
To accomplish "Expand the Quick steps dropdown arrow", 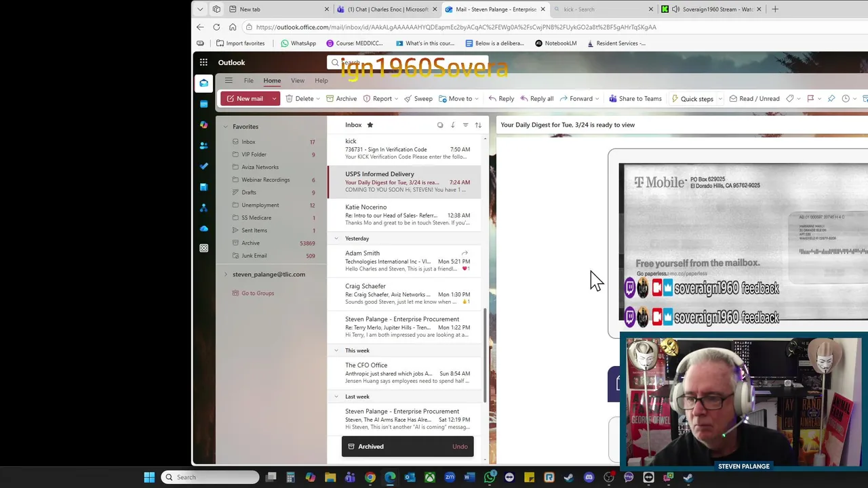I will (719, 99).
